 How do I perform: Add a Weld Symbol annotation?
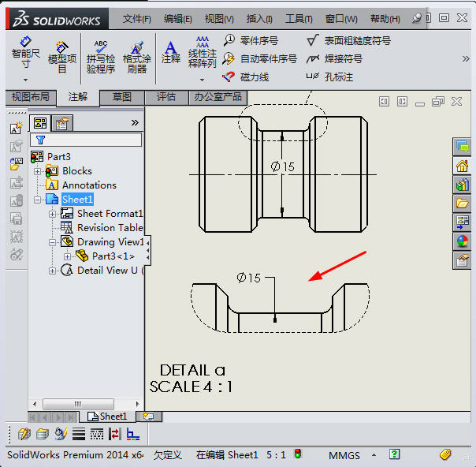334,58
